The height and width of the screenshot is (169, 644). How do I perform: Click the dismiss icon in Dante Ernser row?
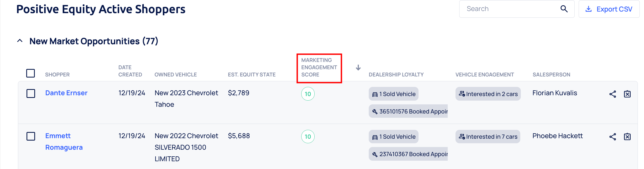[627, 94]
